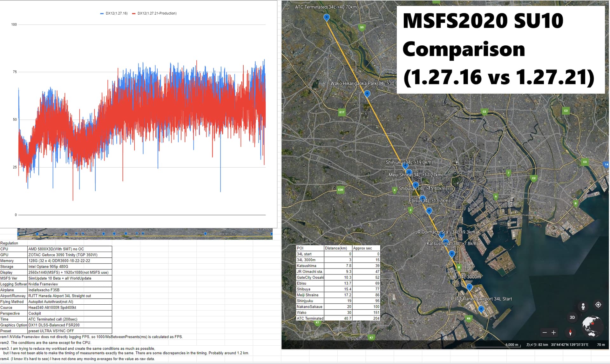Click the chart y-axis label 100
610x364 pixels.
coord(14,24)
